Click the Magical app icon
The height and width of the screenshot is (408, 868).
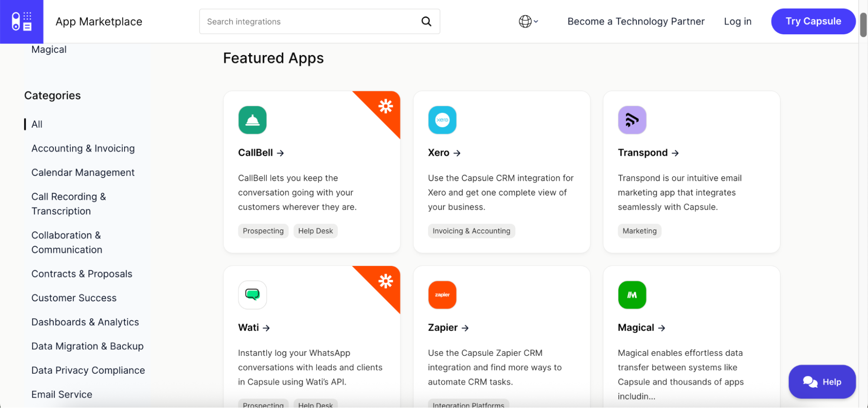[632, 295]
